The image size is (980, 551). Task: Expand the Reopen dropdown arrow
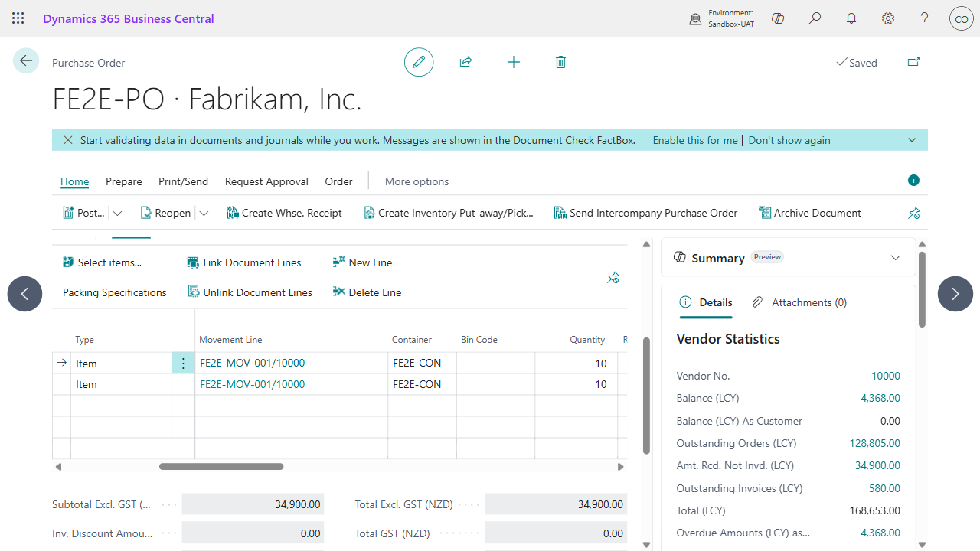coord(204,214)
